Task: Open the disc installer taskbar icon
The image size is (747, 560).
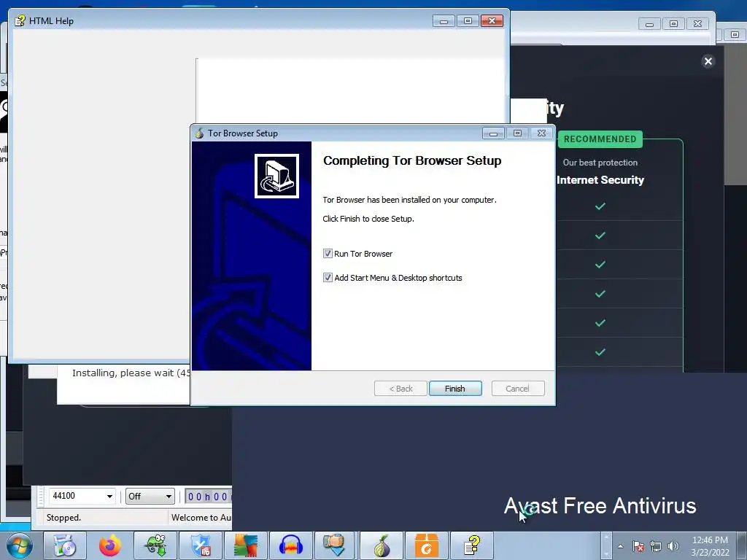Action: click(x=65, y=545)
